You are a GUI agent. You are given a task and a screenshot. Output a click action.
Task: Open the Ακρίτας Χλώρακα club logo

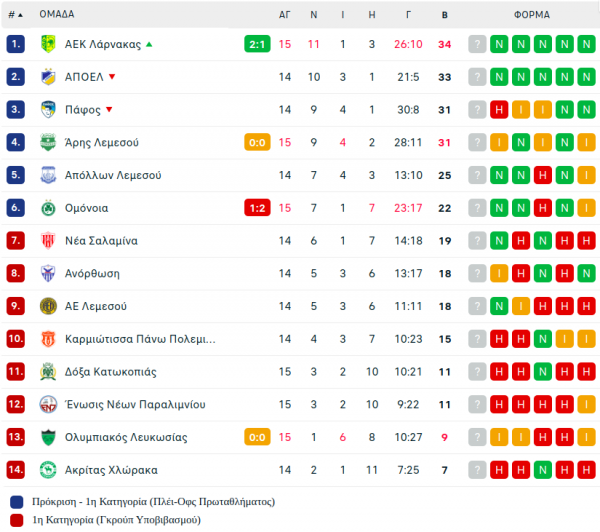48,470
